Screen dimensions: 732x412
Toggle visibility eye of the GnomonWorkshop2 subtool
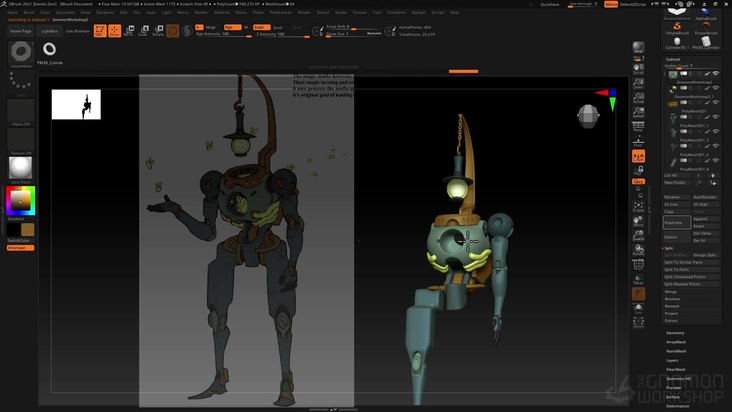click(x=716, y=73)
